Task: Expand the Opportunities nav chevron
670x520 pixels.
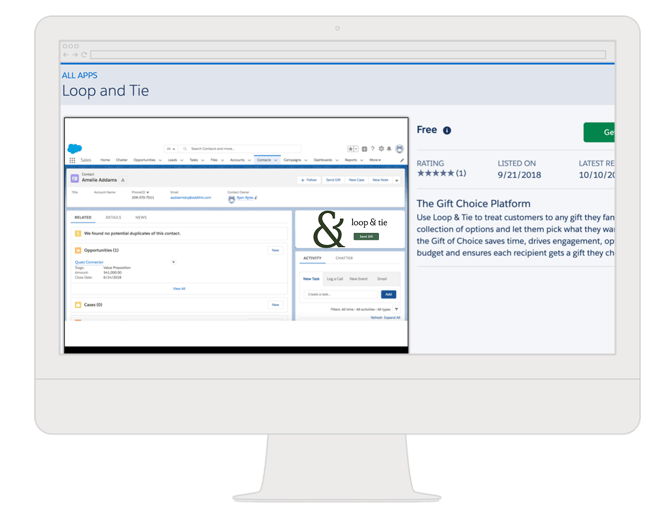Action: [160, 160]
